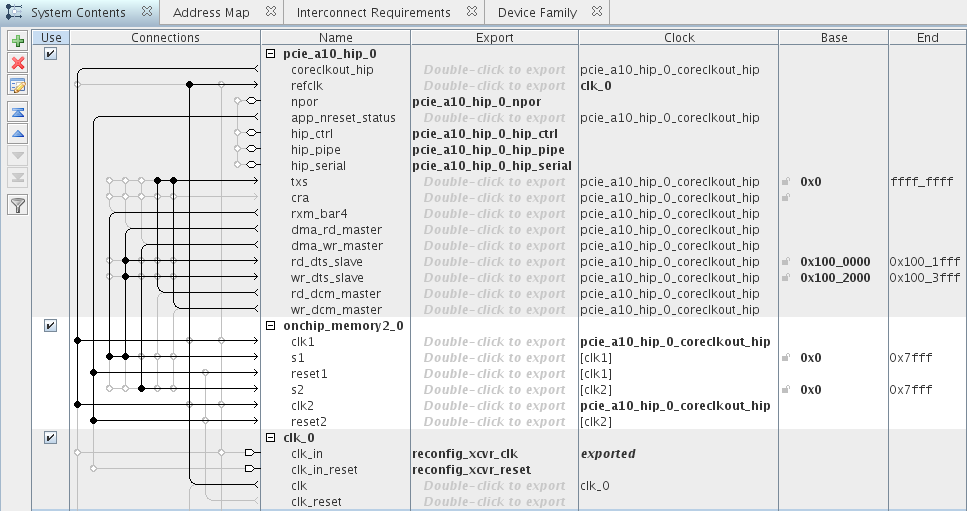Click export placeholder for the txs row
This screenshot has height=511, width=967.
494,182
